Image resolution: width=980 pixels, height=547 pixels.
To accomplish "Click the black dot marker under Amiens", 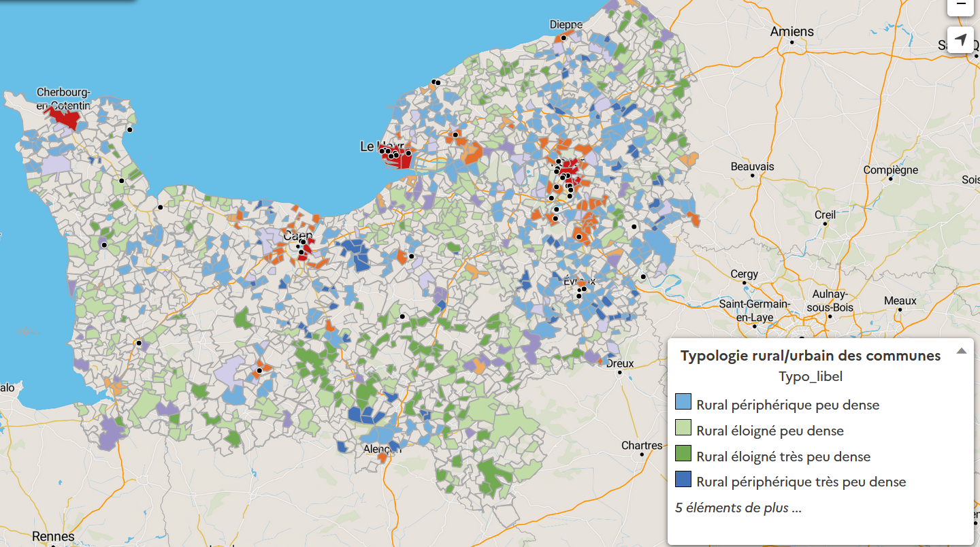I will pos(792,42).
